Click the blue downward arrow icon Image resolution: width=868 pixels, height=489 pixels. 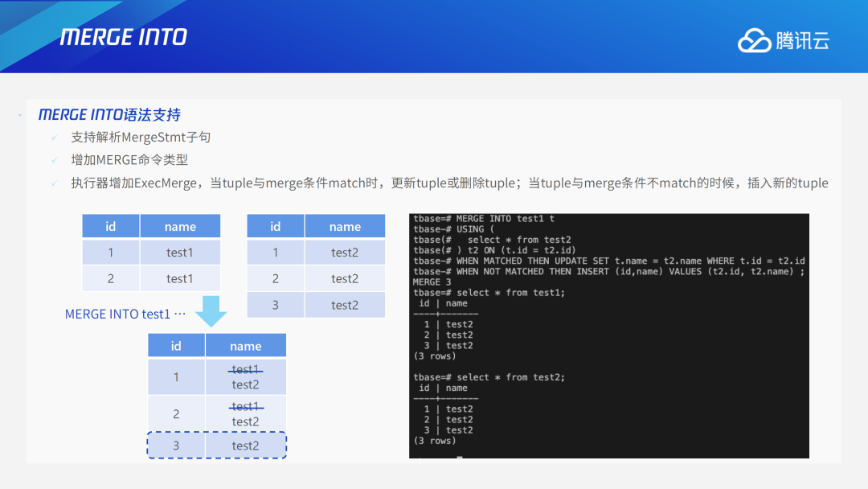(x=211, y=310)
